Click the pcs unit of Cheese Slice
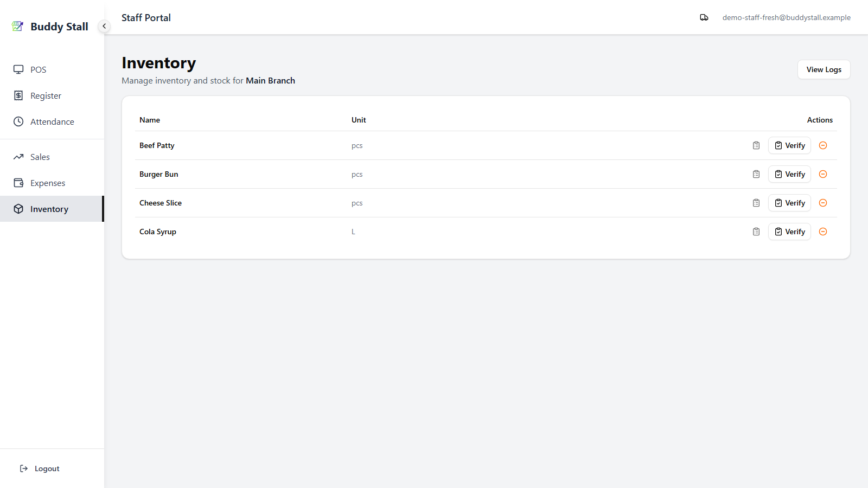The image size is (868, 488). [x=357, y=203]
